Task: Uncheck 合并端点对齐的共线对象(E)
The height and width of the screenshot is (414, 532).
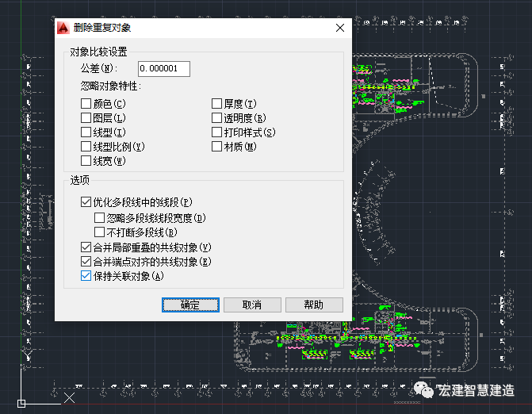Action: coord(86,261)
